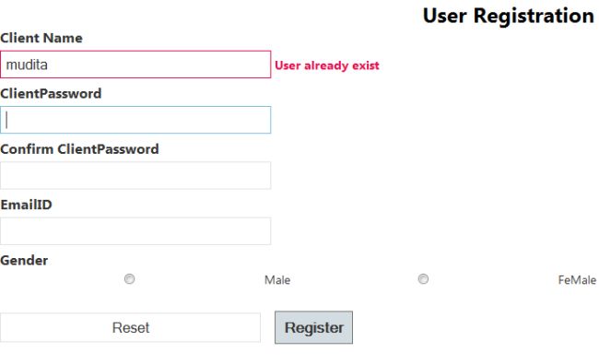Click the Client Name label
Image resolution: width=599 pixels, height=364 pixels.
[x=41, y=38]
